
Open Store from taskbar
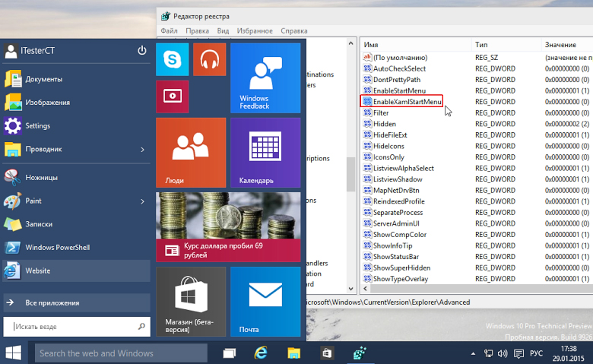[327, 353]
